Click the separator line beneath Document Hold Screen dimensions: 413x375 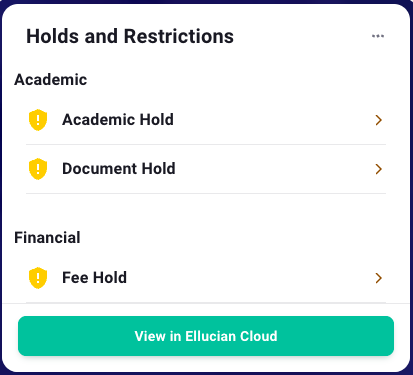coord(206,193)
